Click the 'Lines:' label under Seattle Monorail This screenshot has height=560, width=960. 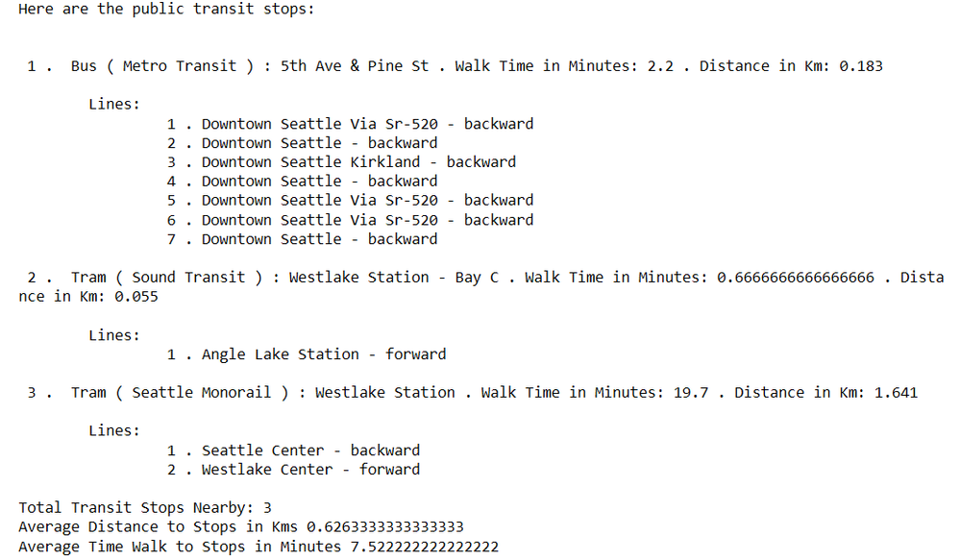pos(114,431)
